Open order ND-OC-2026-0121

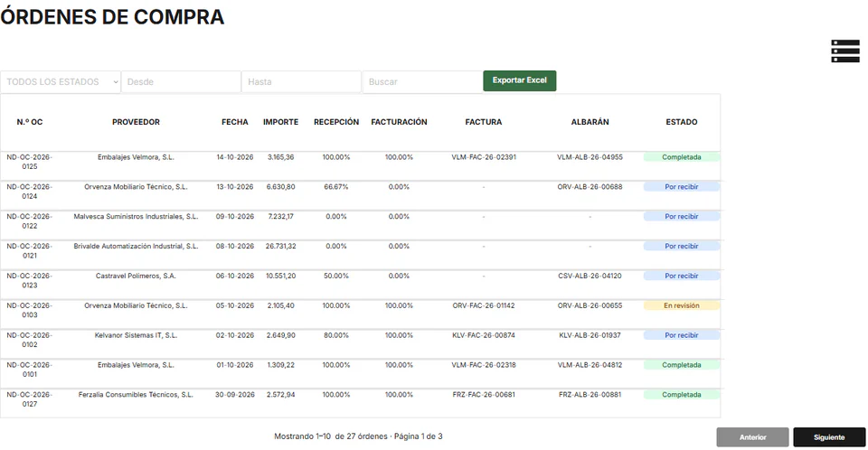tap(30, 251)
